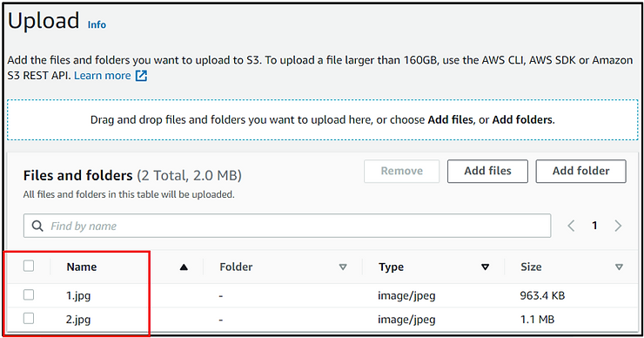This screenshot has height=338, width=644.
Task: Go to previous page with left chevron
Action: 571,226
